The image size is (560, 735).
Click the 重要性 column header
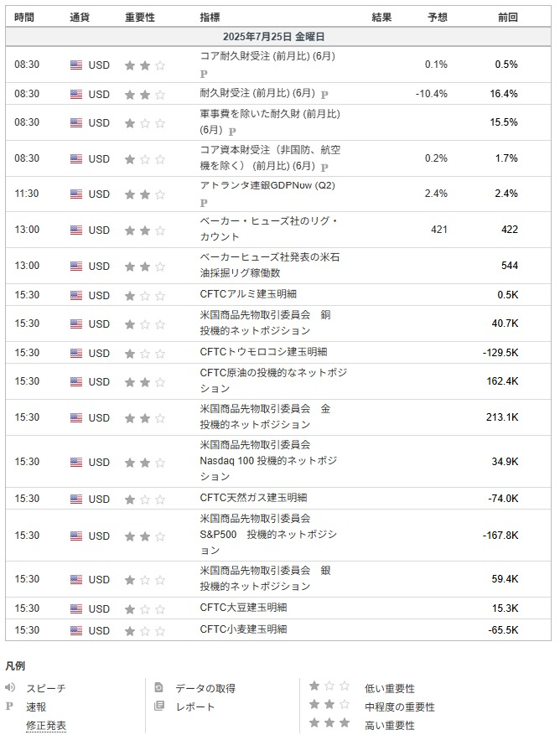tap(140, 18)
